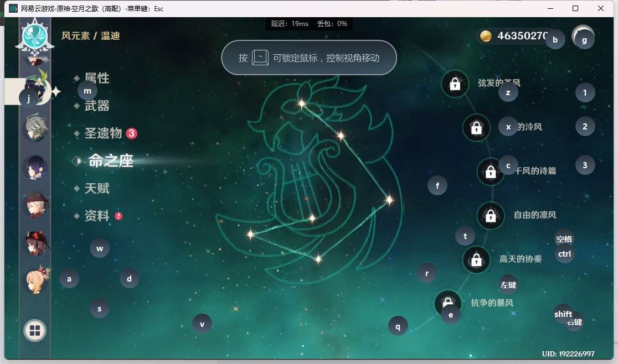
Task: Select the orange-haired Yoimiya avatar
Action: 37,280
